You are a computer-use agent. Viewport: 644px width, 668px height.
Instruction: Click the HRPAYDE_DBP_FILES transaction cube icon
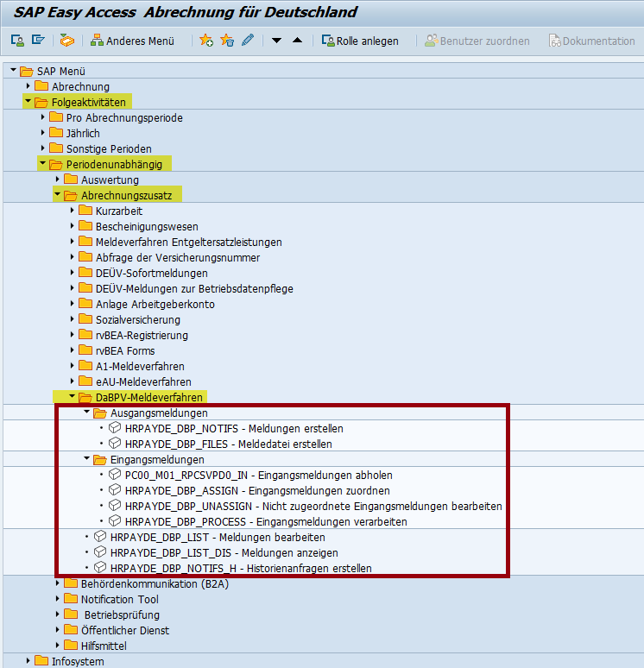(115, 443)
